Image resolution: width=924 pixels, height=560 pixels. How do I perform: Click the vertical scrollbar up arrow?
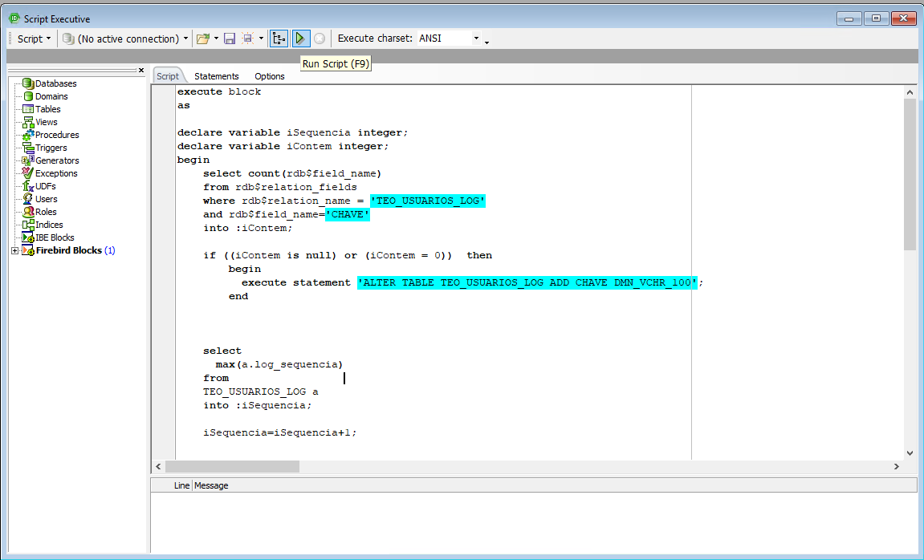click(x=910, y=92)
